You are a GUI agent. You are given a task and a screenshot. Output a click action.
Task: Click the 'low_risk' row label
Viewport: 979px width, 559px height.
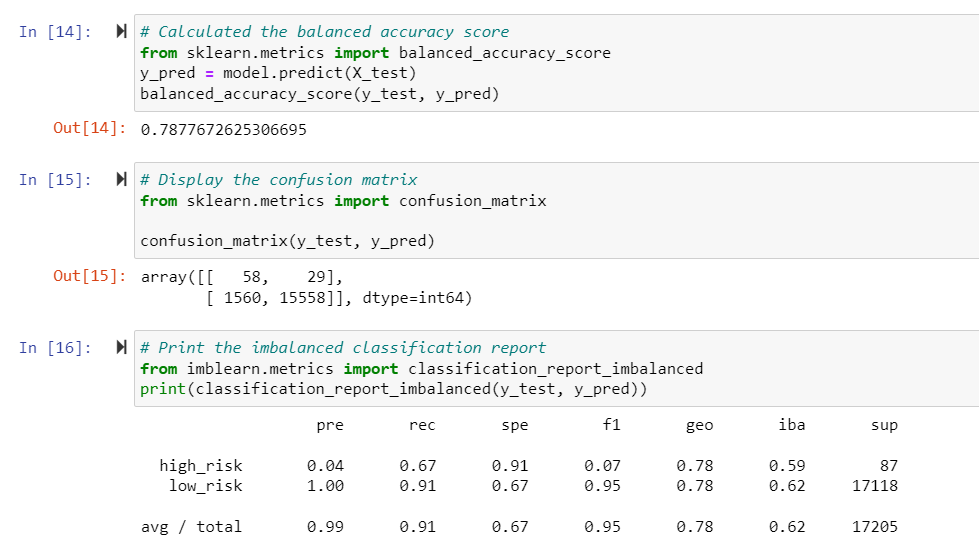[205, 486]
